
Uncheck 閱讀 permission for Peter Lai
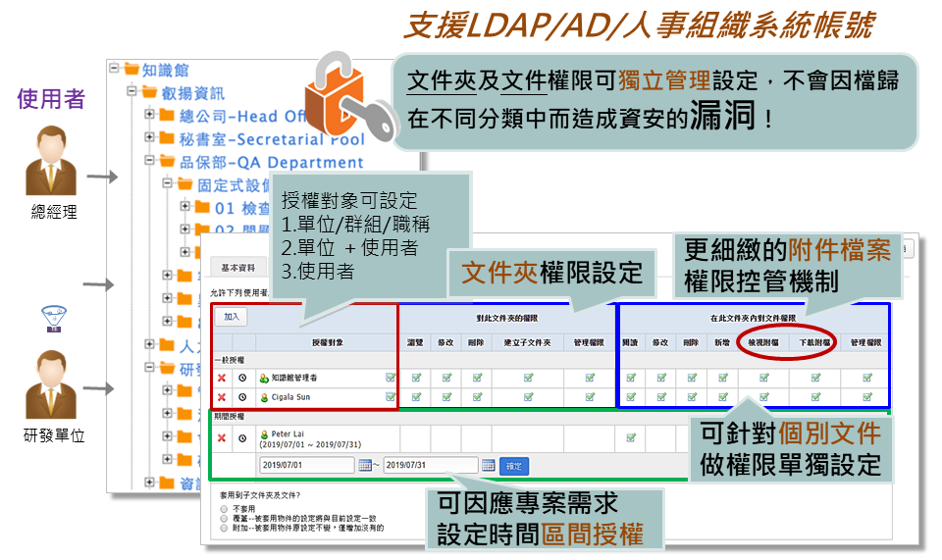pos(631,437)
